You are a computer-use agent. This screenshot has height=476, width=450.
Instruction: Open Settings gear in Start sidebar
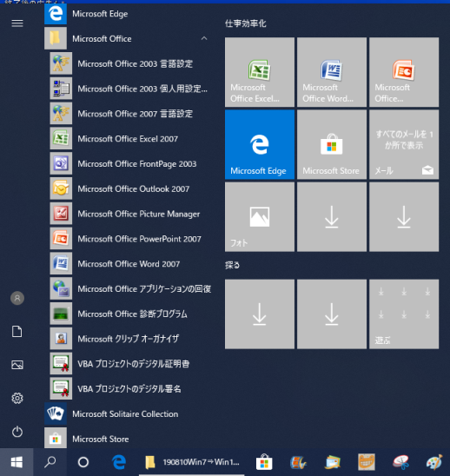click(17, 399)
